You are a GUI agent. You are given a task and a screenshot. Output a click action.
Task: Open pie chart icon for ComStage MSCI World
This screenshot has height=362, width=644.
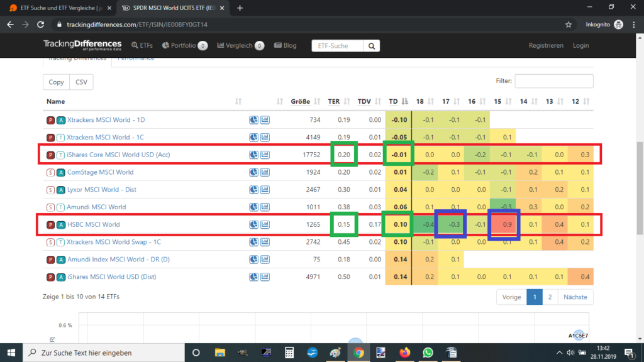pyautogui.click(x=254, y=172)
